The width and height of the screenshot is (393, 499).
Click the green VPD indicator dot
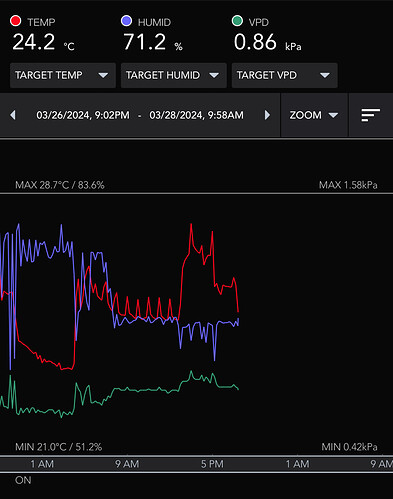coord(237,21)
